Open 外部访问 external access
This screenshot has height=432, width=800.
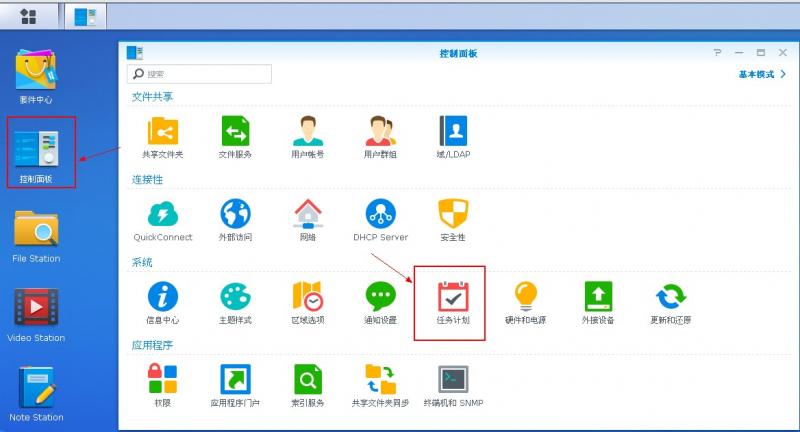(x=235, y=220)
